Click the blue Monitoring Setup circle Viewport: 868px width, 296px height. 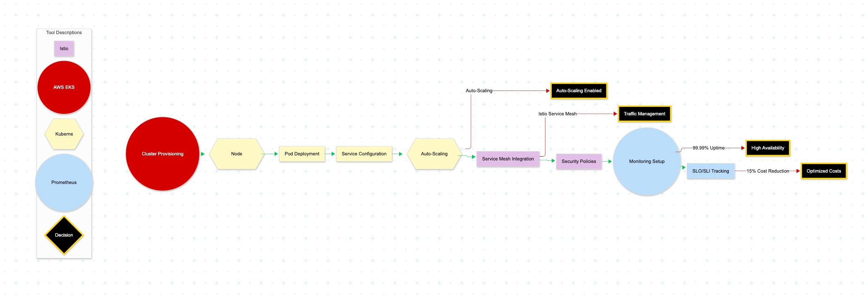coord(647,161)
